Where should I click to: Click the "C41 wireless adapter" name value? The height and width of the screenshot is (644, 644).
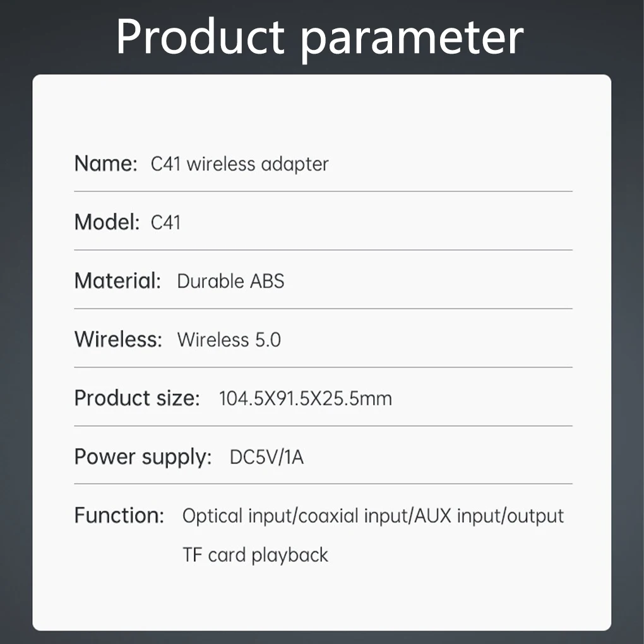tap(239, 164)
